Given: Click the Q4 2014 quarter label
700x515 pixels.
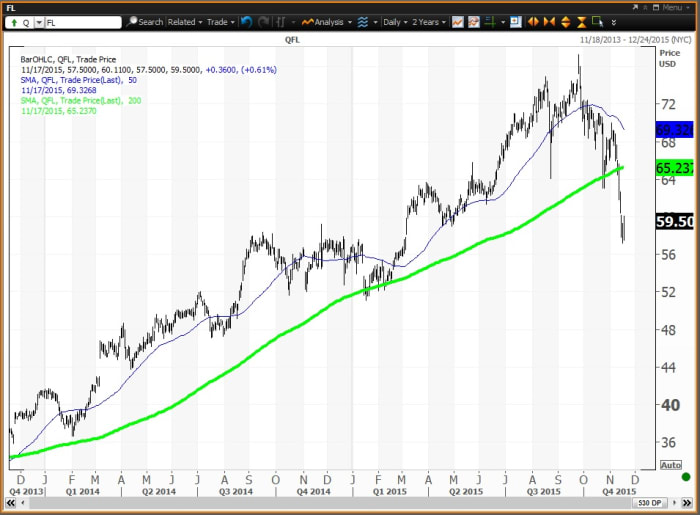Looking at the screenshot, I should (313, 491).
